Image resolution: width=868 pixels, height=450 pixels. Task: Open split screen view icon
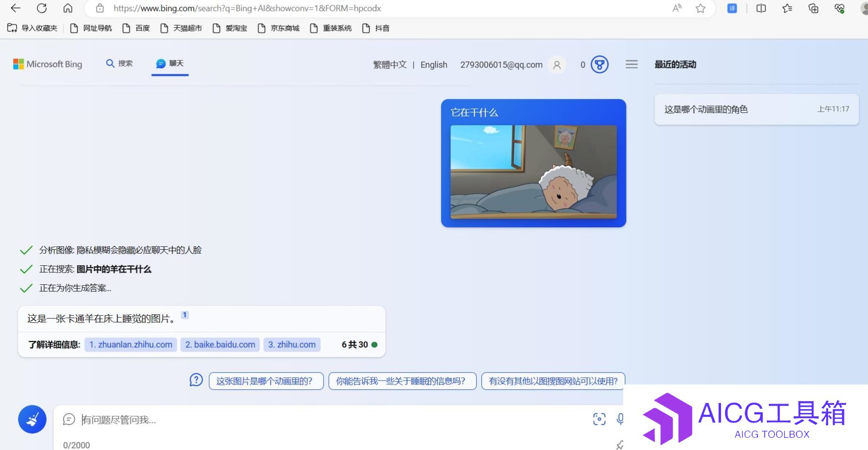[x=761, y=8]
